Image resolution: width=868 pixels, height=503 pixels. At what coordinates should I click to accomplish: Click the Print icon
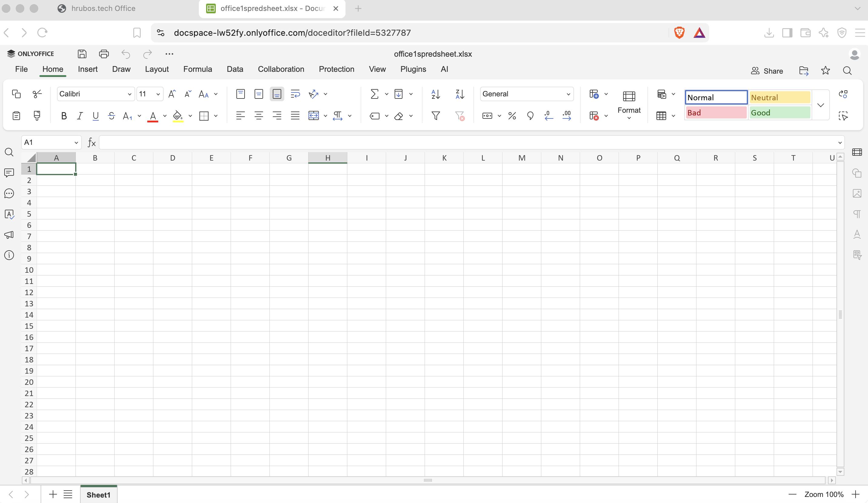click(x=104, y=54)
